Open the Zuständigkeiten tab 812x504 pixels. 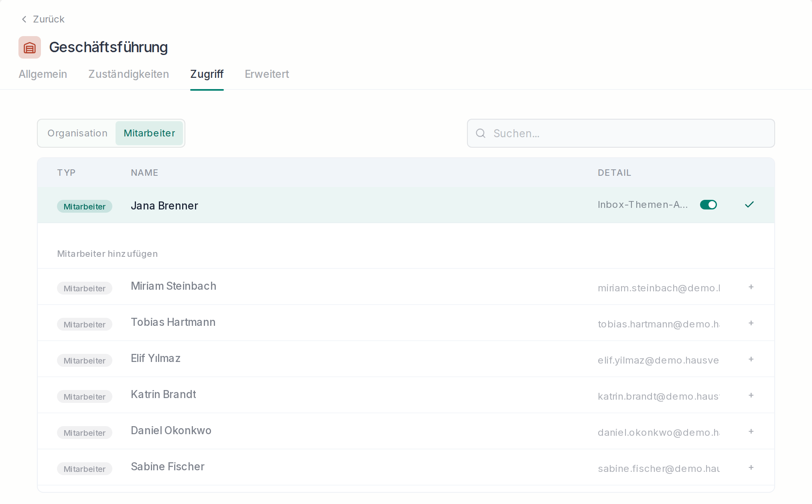tap(129, 74)
